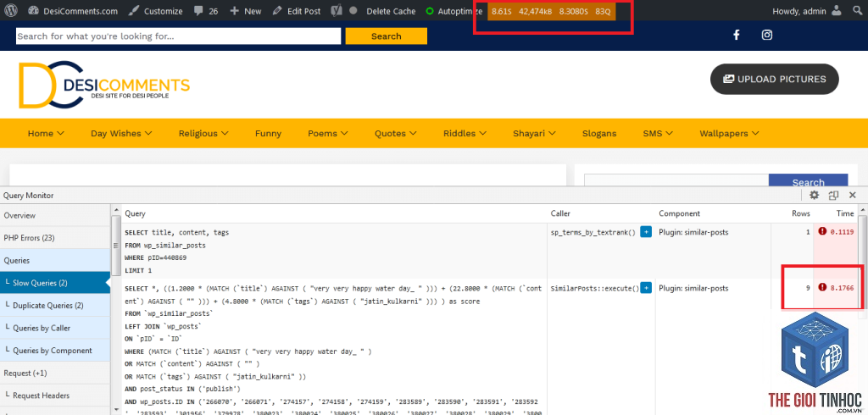This screenshot has height=415, width=868.
Task: Select Queries by Component panel
Action: point(55,351)
